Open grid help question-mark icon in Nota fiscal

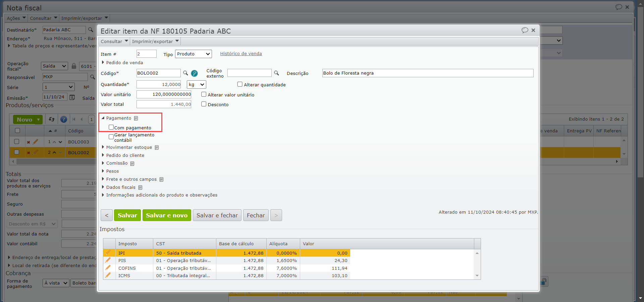64,119
